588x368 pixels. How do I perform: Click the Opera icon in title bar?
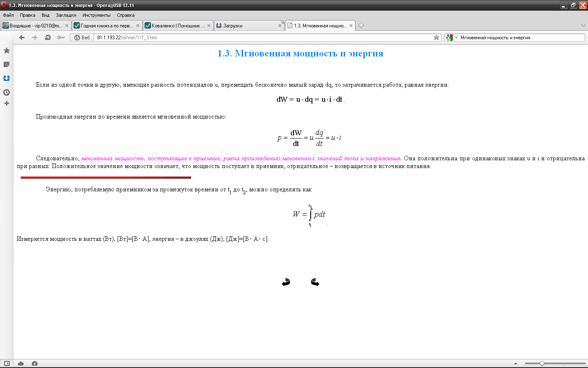pyautogui.click(x=4, y=5)
